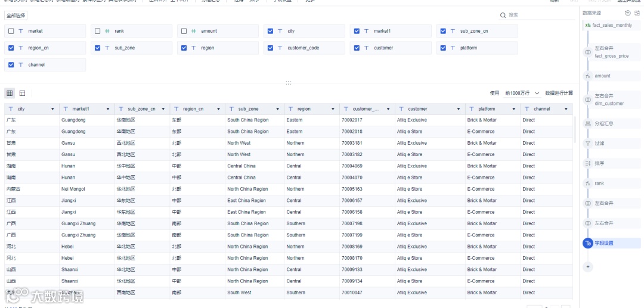
Task: Click the T type icon in city column header
Action: click(x=10, y=109)
